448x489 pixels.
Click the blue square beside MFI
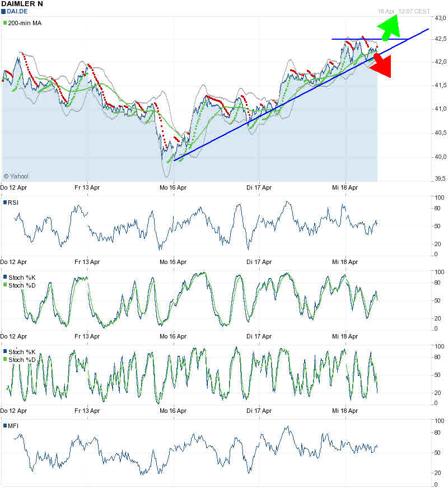pos(5,426)
